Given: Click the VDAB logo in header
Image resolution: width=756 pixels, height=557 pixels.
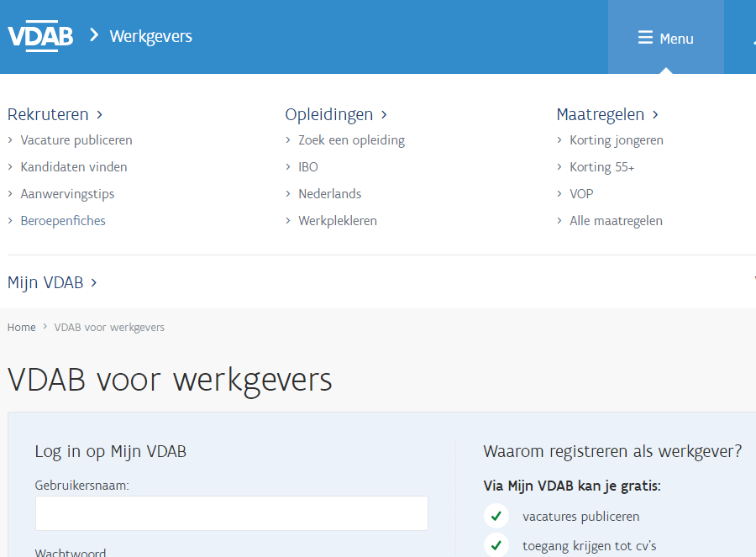Looking at the screenshot, I should (40, 36).
